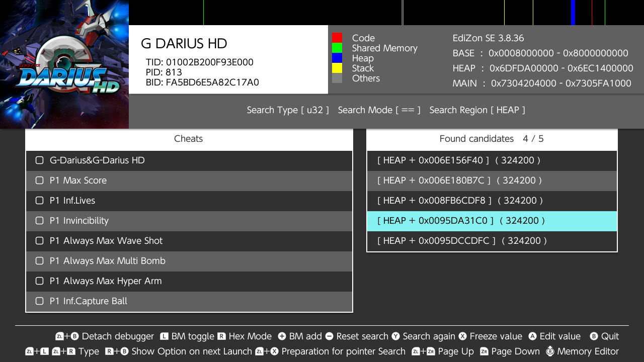This screenshot has height=362, width=644.
Task: Click the ZL+R icon beside Type
Action: click(x=64, y=351)
